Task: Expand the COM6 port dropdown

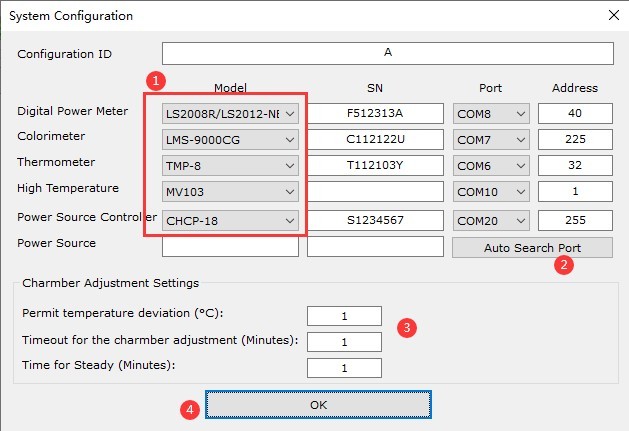Action: 491,165
